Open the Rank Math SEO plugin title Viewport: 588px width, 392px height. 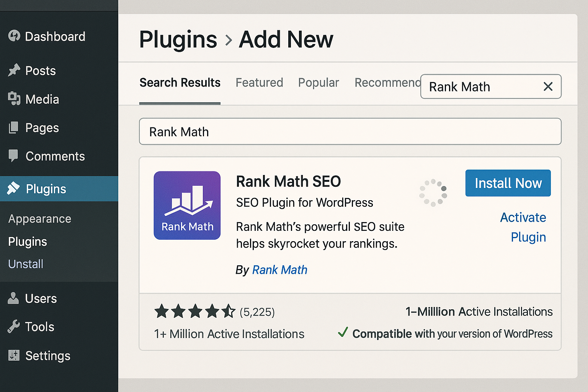[x=288, y=181]
